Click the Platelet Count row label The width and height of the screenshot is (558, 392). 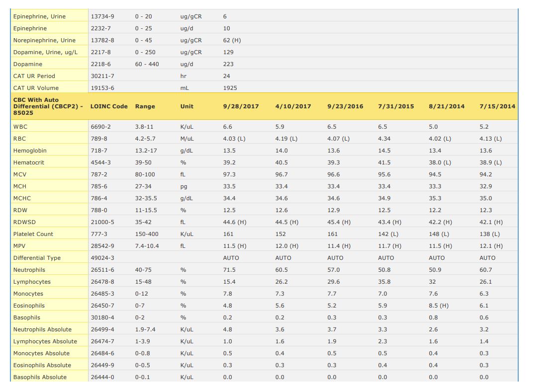pos(33,234)
